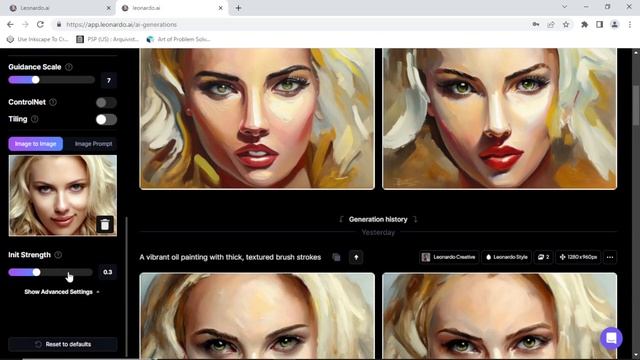Viewport: 640px width, 360px height.
Task: Click the Guidance Scale value 7 field
Action: tap(109, 80)
